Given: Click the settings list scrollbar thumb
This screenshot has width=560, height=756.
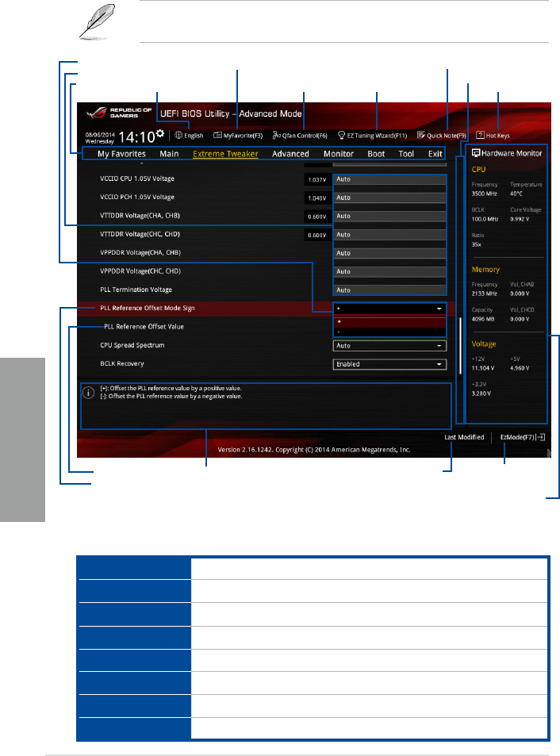Looking at the screenshot, I should (x=460, y=345).
